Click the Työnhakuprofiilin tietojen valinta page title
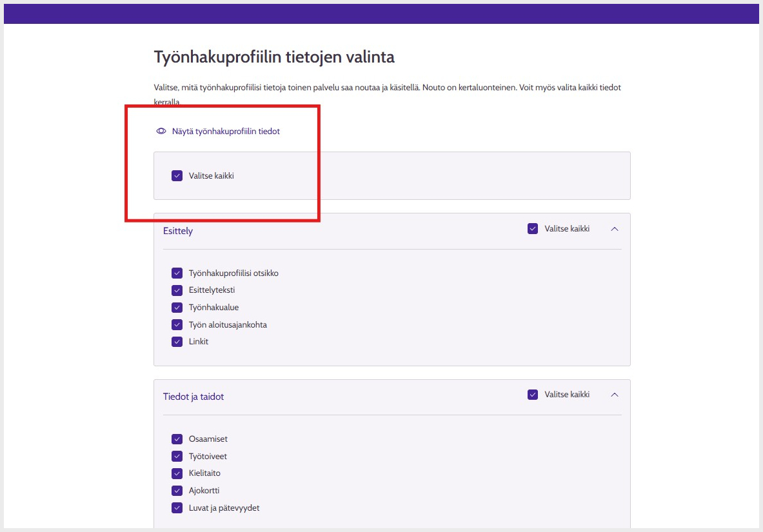This screenshot has width=763, height=532. point(274,57)
